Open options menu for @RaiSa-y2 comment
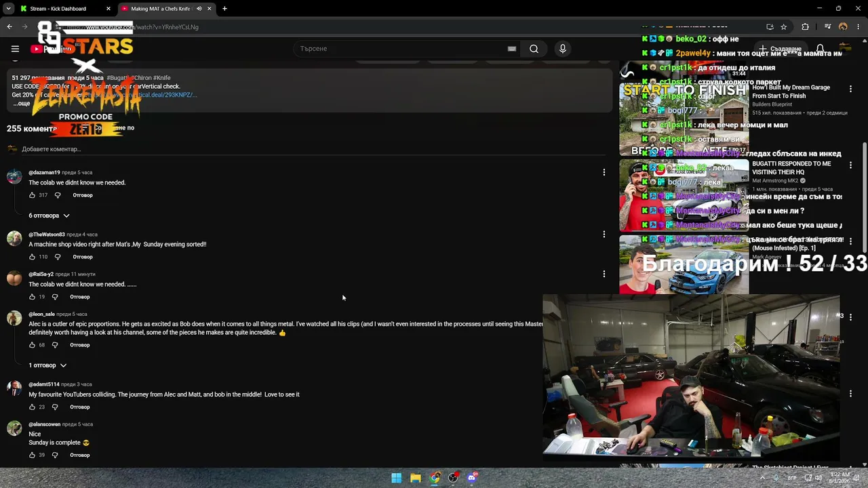Viewport: 868px width, 488px height. [x=604, y=274]
